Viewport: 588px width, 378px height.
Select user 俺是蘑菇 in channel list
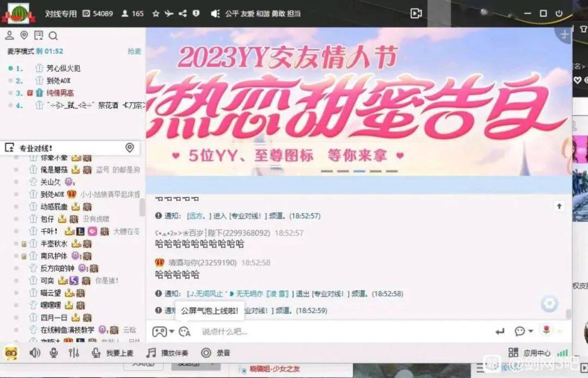(x=54, y=170)
